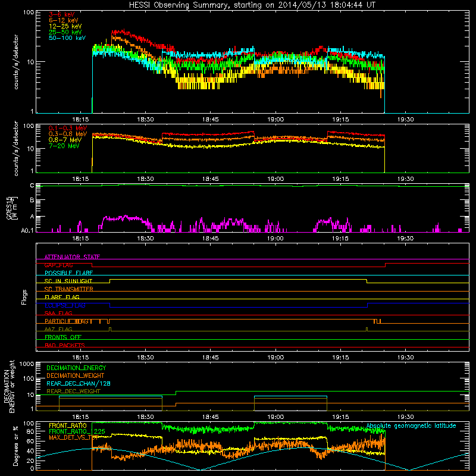The height and width of the screenshot is (476, 476).
Task: Select the SC_IN_SUNLIGHT flag label
Action: 68,281
